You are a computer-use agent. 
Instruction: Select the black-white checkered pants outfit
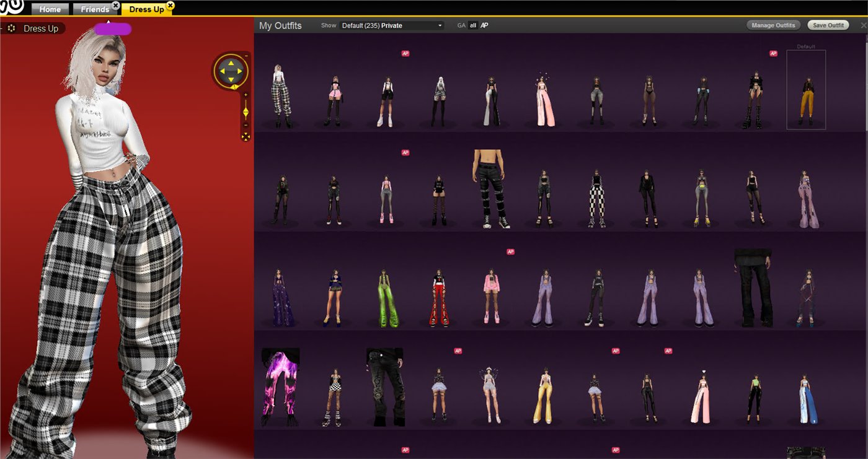[x=596, y=198]
